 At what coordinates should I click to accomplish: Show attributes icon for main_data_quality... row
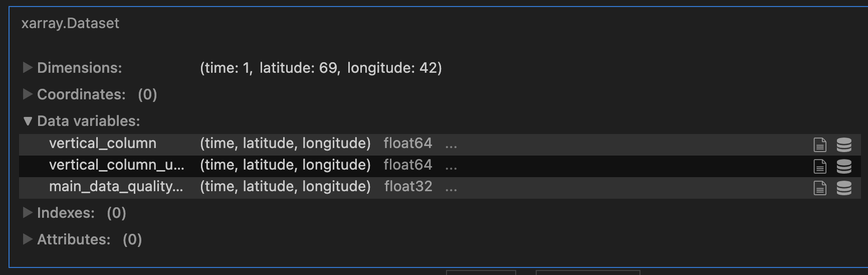(819, 188)
